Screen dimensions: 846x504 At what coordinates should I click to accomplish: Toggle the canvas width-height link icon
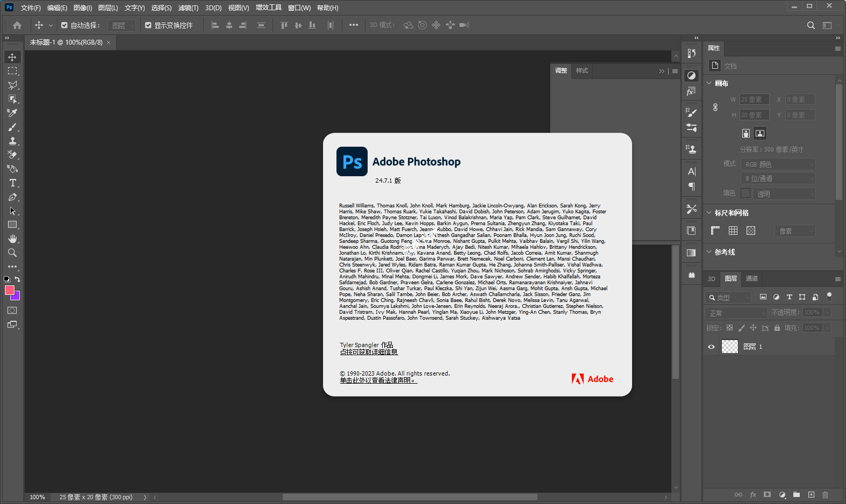tap(715, 107)
